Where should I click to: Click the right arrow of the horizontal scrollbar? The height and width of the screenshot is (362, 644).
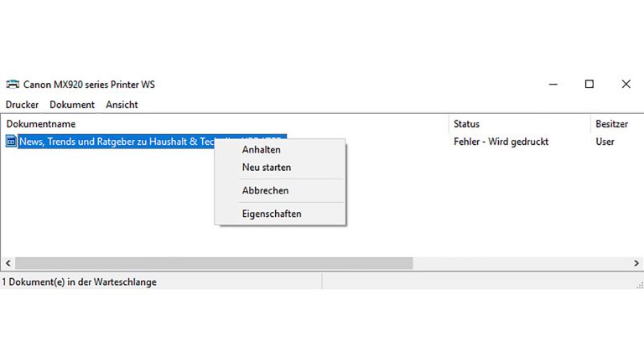point(636,263)
